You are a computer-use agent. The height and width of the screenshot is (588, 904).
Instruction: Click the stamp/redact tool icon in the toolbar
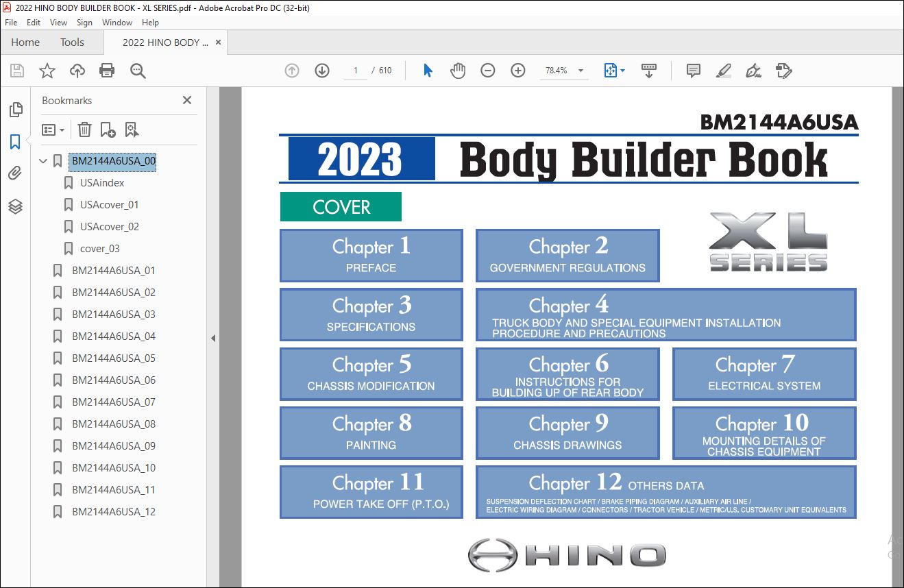pos(783,70)
